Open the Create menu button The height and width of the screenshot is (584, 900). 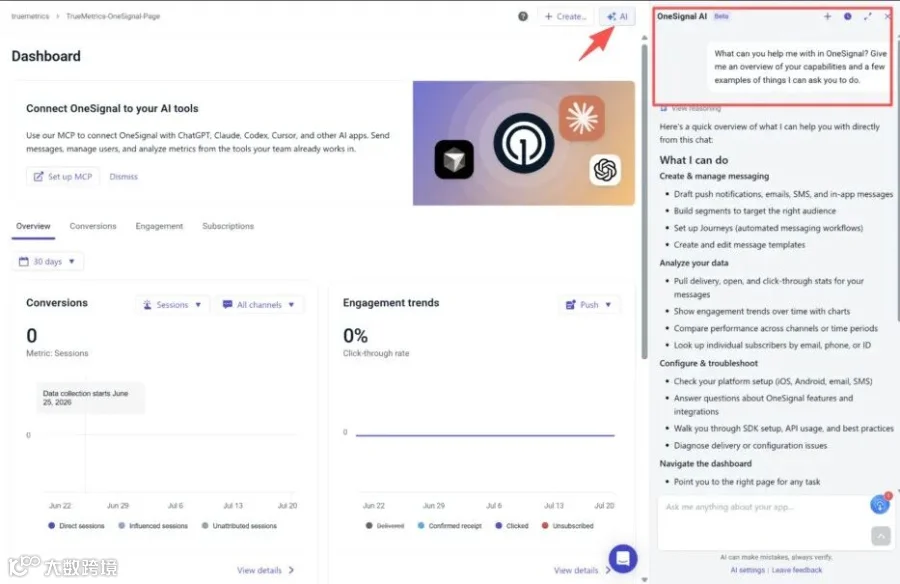tap(565, 17)
